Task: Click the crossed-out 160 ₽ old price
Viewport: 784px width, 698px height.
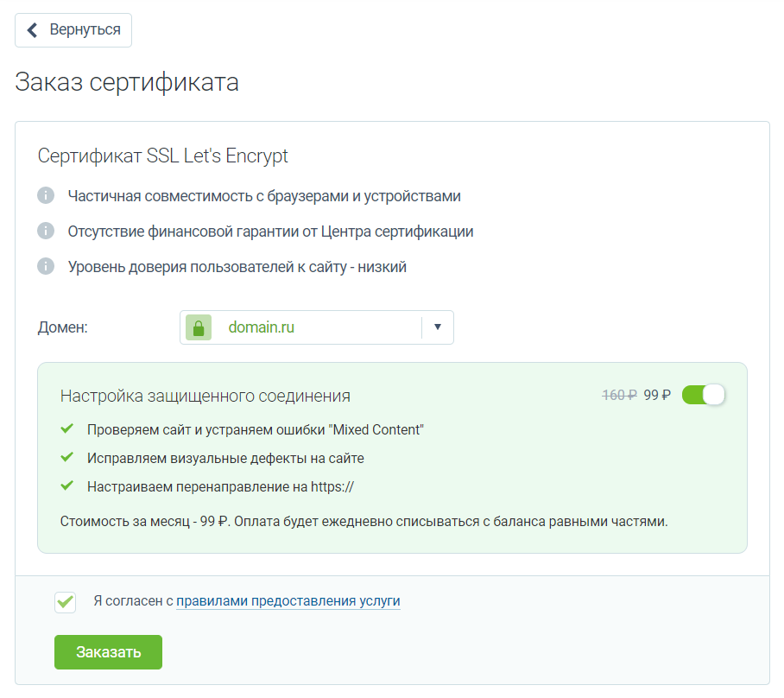Action: [619, 395]
